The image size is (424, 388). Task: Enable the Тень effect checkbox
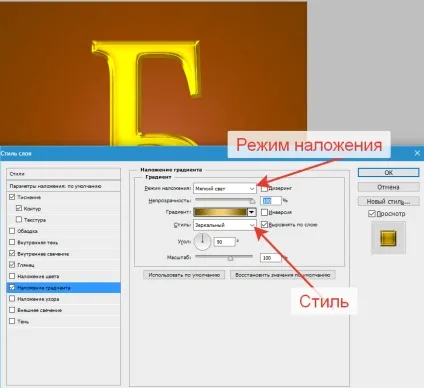pyautogui.click(x=12, y=321)
